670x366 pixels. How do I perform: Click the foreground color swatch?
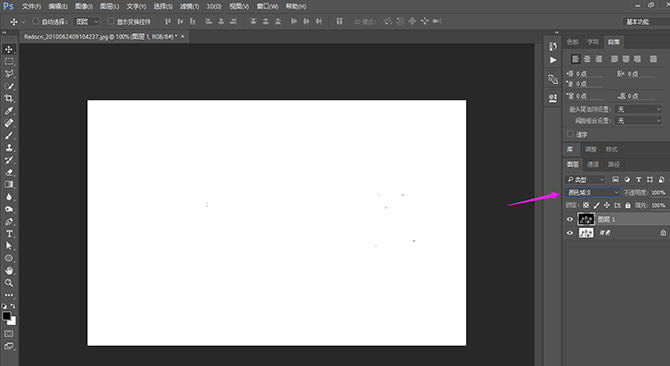click(x=6, y=316)
